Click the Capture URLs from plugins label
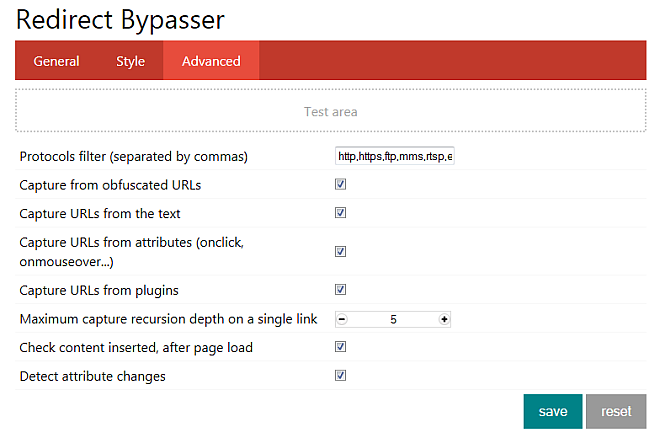This screenshot has width=660, height=438. [99, 290]
